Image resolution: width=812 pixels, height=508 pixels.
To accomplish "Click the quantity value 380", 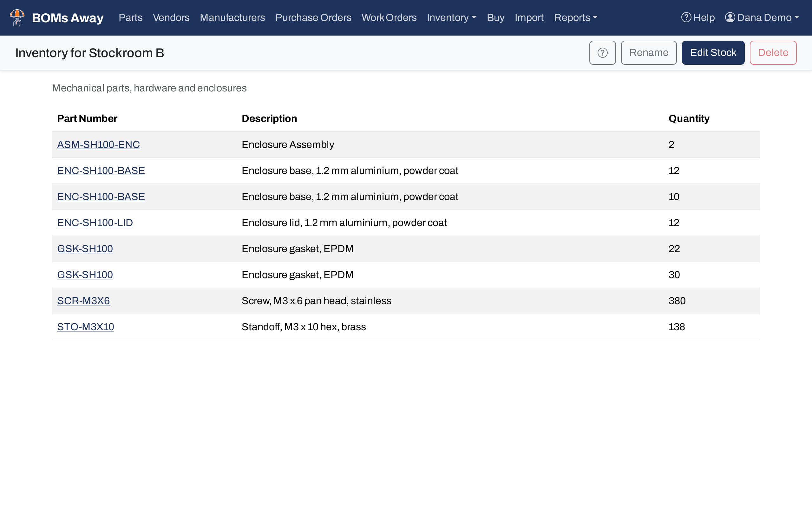I will 677,301.
